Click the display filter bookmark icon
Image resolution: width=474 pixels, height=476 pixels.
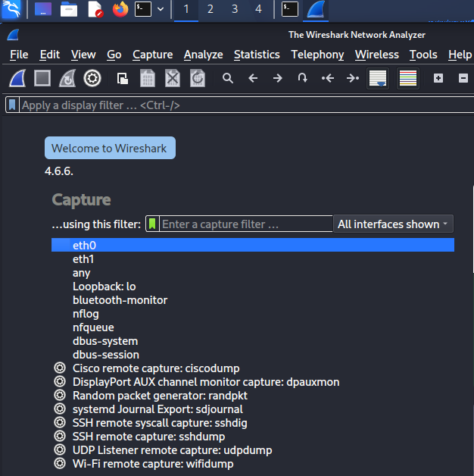pyautogui.click(x=12, y=105)
